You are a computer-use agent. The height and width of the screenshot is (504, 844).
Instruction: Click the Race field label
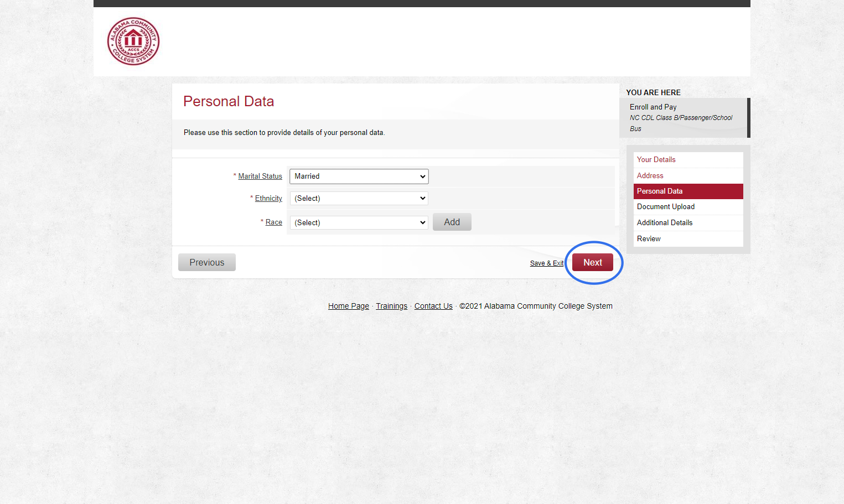tap(274, 222)
